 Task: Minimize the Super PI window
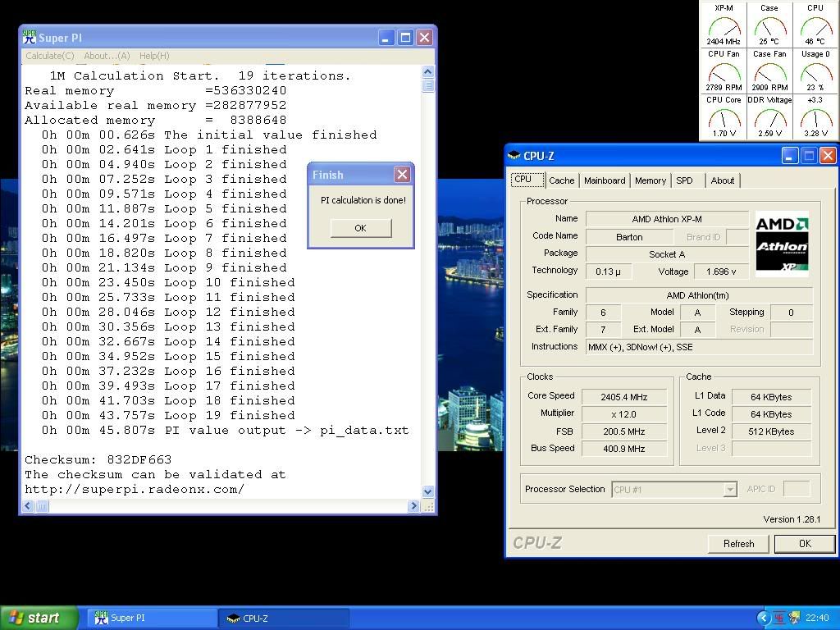pyautogui.click(x=386, y=38)
